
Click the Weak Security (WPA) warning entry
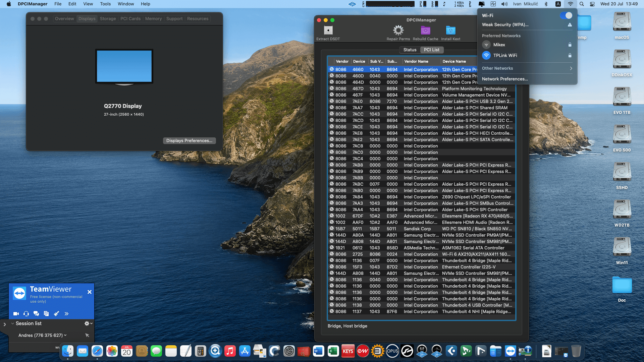(527, 25)
